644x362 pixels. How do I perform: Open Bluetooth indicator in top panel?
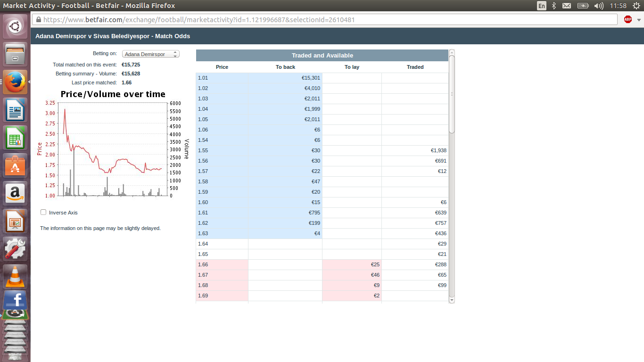[554, 6]
